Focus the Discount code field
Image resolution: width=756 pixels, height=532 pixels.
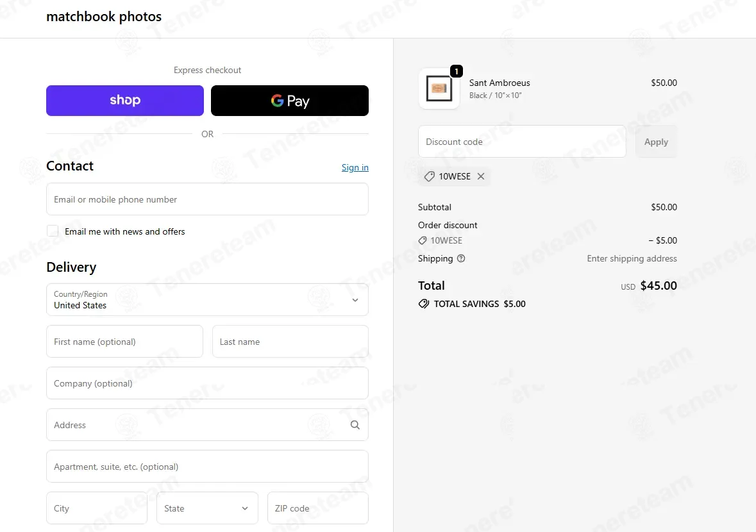coord(522,142)
